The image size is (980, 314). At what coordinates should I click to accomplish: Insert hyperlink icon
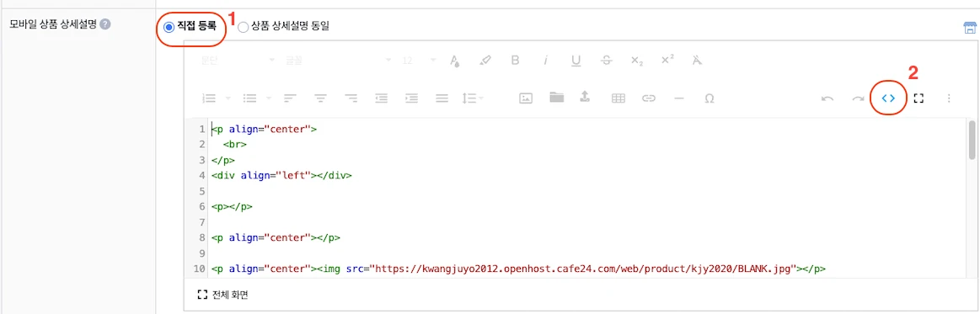(x=649, y=98)
